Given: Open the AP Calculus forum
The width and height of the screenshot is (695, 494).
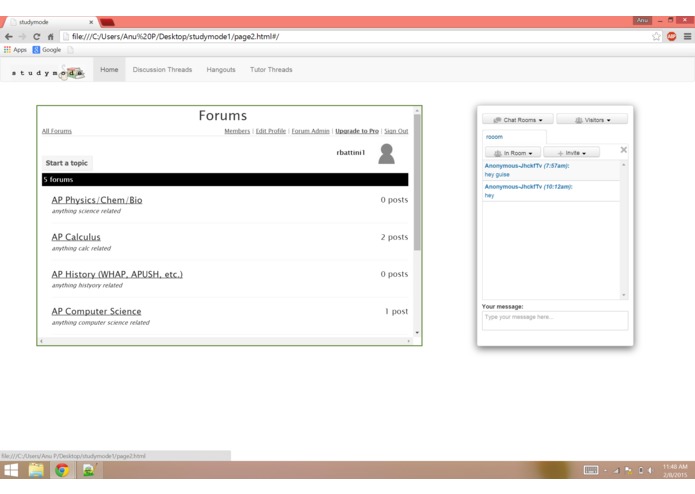Looking at the screenshot, I should pos(76,237).
